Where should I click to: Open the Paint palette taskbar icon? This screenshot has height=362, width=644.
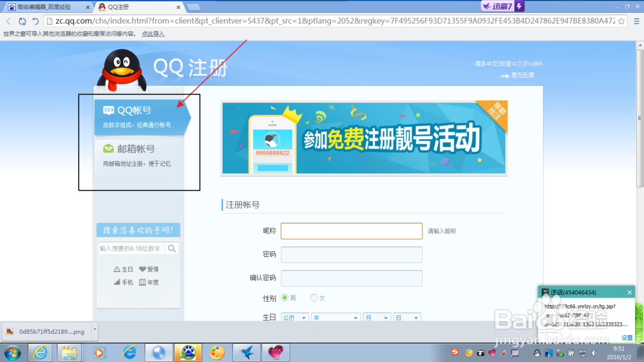pos(217,352)
